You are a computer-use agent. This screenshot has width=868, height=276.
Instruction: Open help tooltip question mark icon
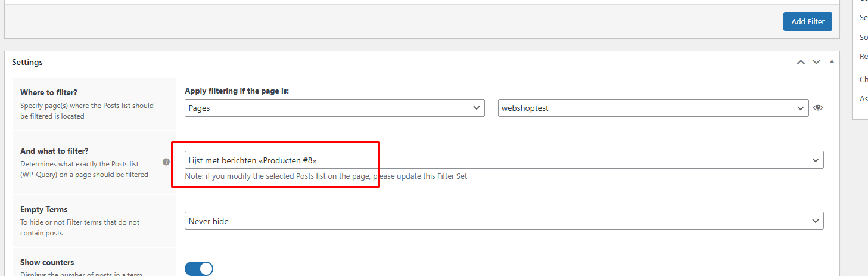pos(166,162)
